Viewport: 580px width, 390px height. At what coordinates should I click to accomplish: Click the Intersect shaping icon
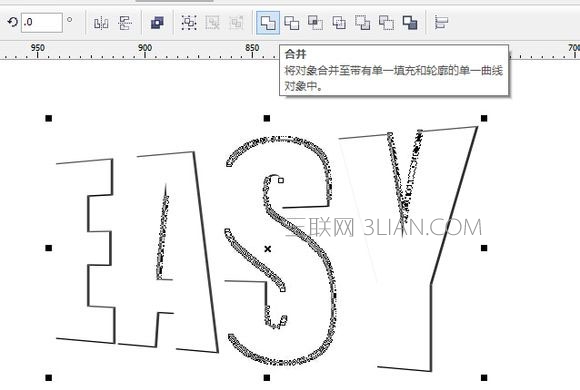316,23
